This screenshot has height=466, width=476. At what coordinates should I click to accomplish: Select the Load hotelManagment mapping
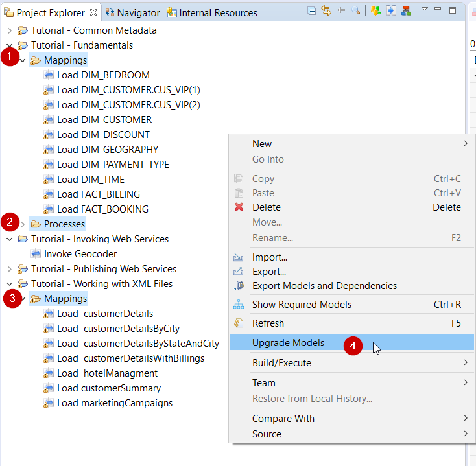tap(107, 373)
